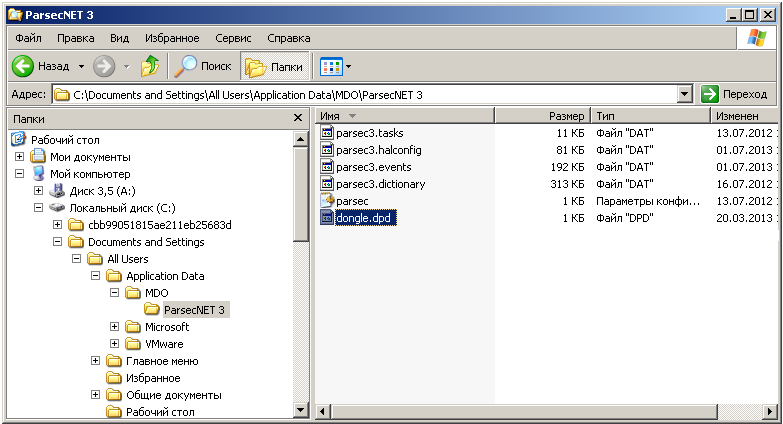Click the green Back arrow icon

[22, 66]
